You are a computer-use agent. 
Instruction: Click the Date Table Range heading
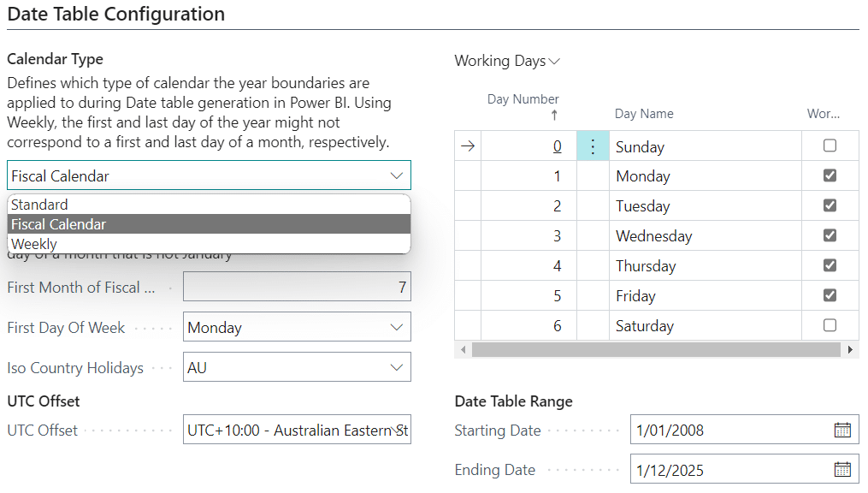tap(513, 401)
